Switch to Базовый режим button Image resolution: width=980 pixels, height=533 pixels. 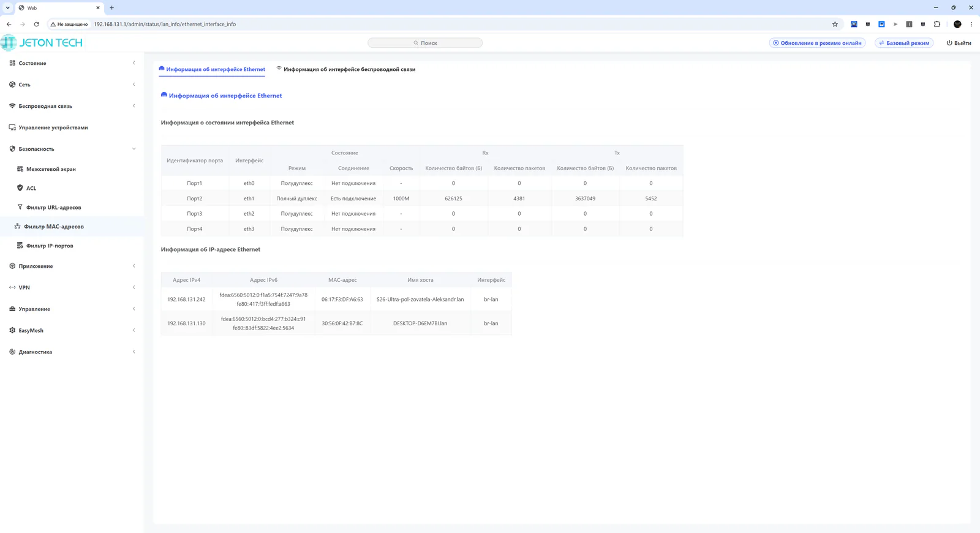tap(904, 43)
